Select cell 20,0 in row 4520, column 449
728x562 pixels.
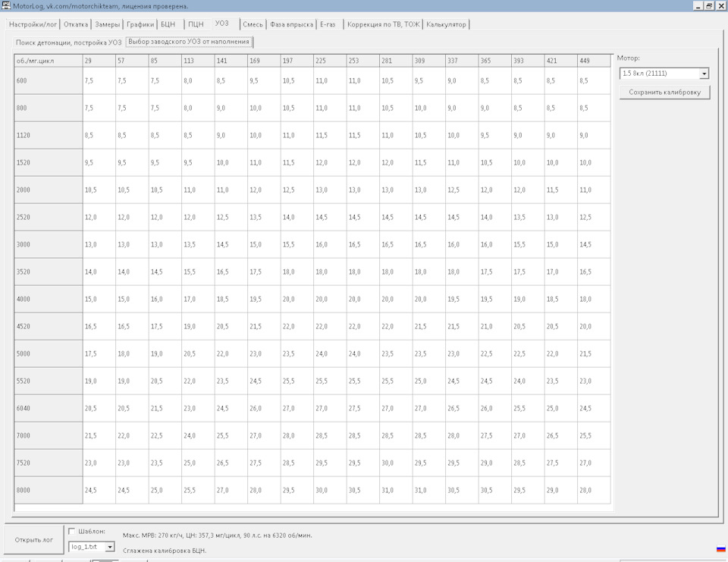[x=594, y=327]
